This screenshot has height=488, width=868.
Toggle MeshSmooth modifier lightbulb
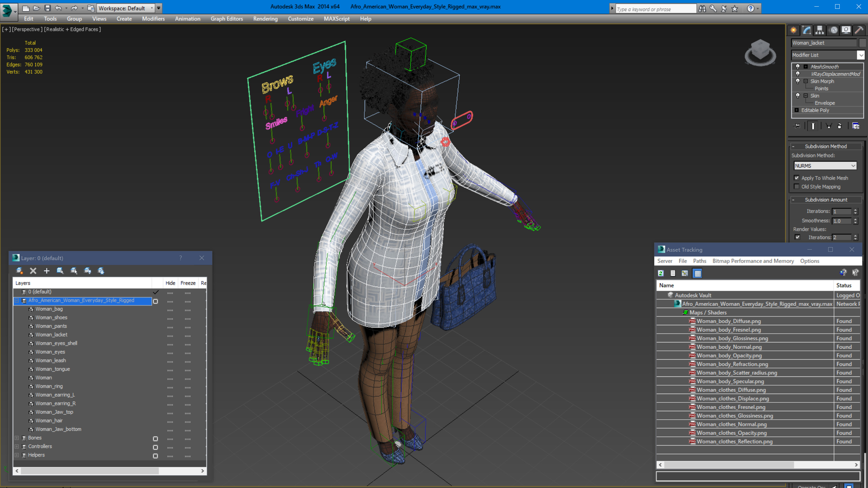797,66
